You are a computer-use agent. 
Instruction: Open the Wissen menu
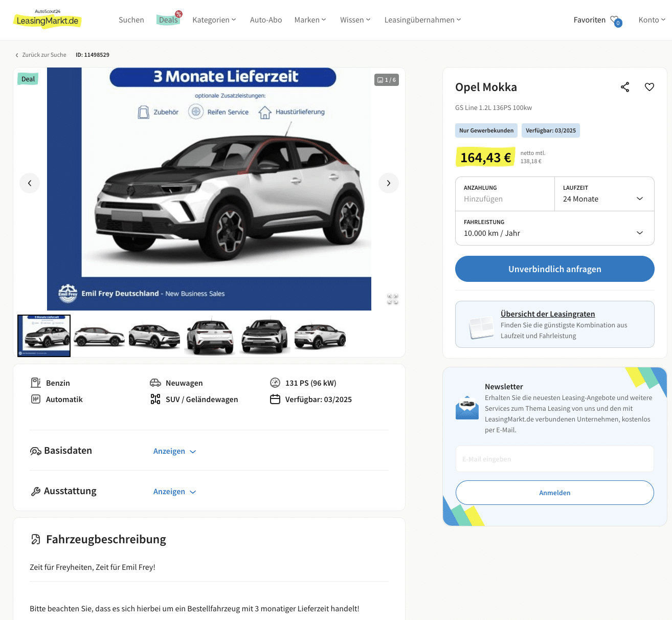(x=355, y=20)
